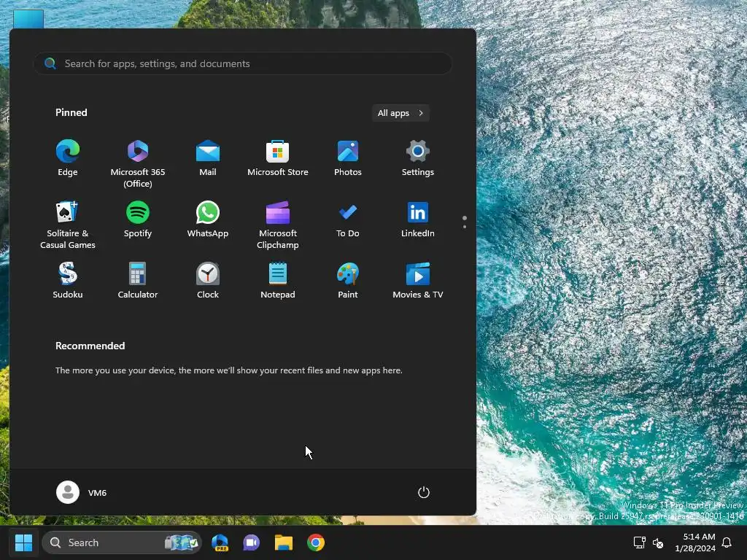The image size is (747, 560).
Task: Go to next page of pinned apps
Action: [x=465, y=227]
